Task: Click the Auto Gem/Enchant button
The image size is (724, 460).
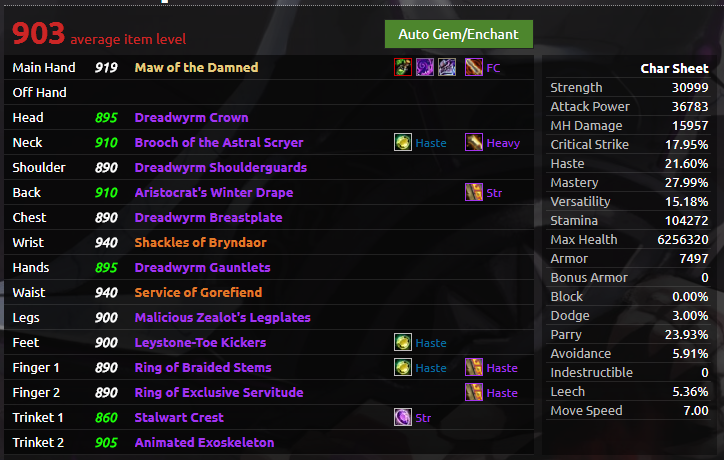Action: 459,34
